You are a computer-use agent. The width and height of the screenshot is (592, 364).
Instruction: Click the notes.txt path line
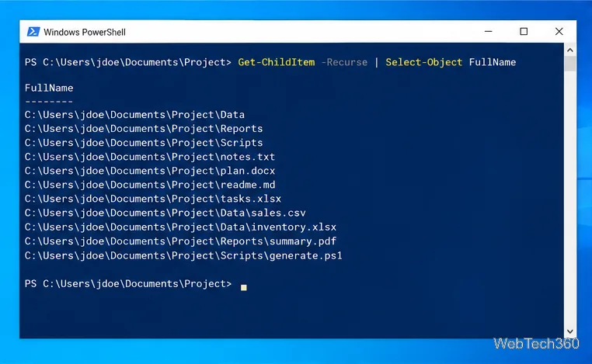click(150, 157)
